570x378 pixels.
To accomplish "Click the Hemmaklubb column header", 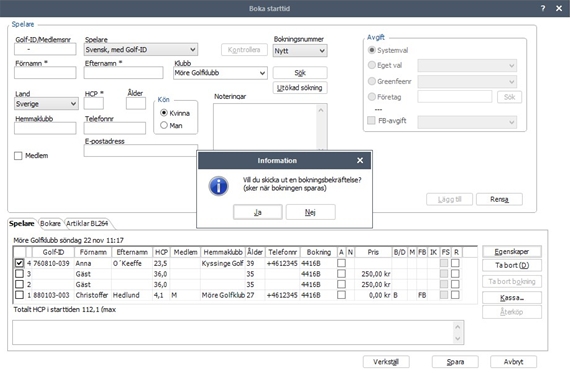I will point(223,252).
